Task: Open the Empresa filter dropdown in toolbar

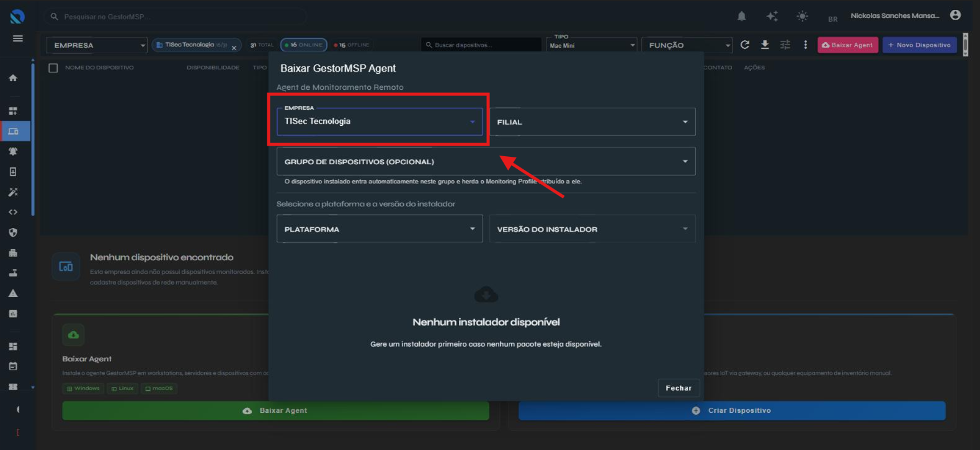Action: tap(97, 45)
